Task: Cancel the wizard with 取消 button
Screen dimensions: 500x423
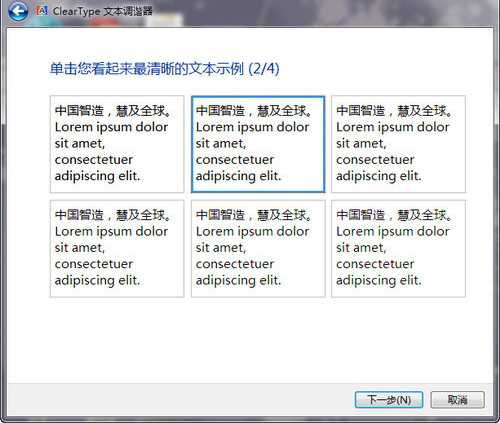Action: tap(458, 400)
